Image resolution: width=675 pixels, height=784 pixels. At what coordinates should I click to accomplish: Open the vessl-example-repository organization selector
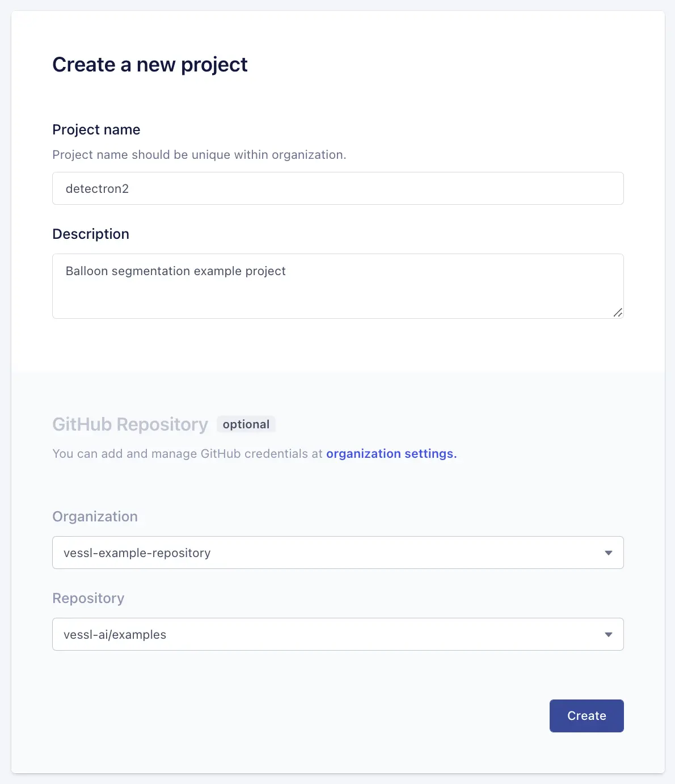click(x=329, y=553)
